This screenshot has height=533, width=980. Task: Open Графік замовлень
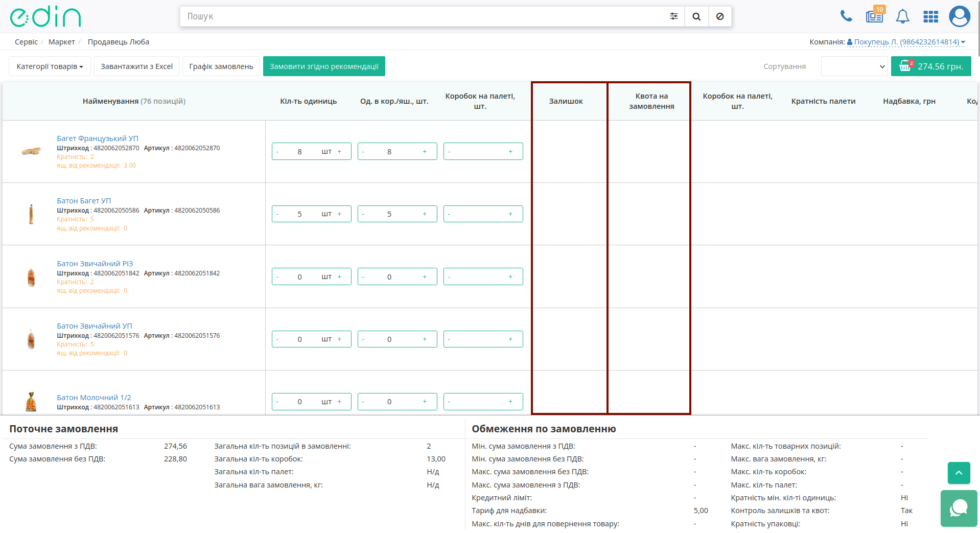(221, 66)
